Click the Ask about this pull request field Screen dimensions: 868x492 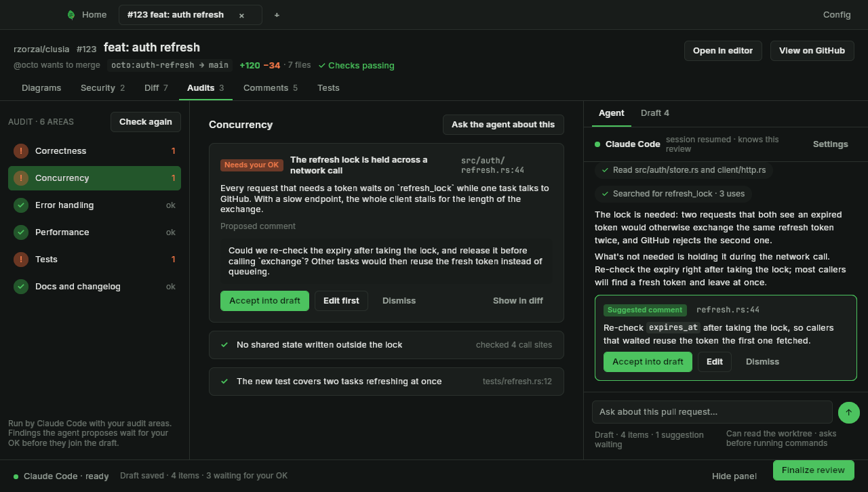point(712,412)
